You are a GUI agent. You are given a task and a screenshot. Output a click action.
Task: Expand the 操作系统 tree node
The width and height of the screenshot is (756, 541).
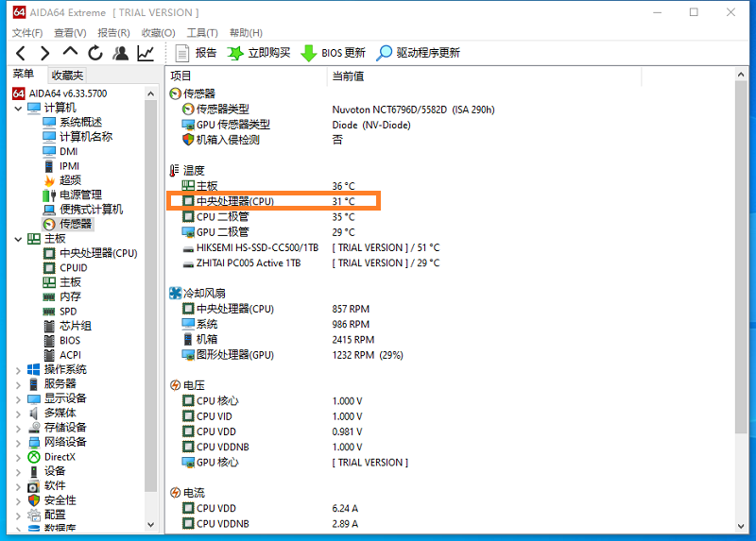click(18, 370)
